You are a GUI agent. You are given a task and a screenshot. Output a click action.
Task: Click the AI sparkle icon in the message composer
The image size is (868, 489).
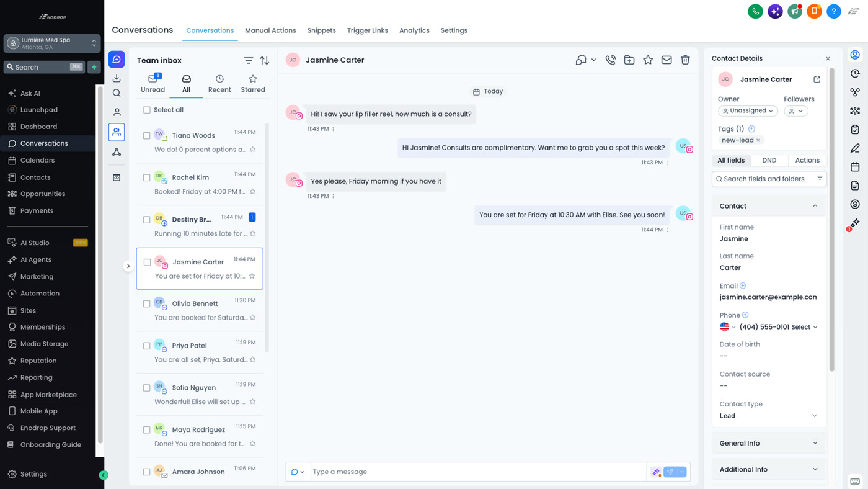point(656,472)
